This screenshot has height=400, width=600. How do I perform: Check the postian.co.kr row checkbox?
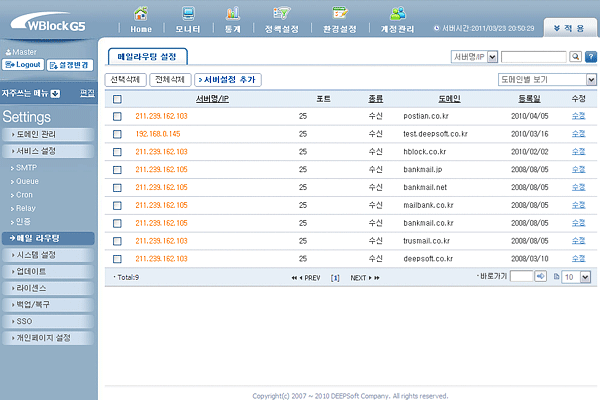click(x=117, y=116)
